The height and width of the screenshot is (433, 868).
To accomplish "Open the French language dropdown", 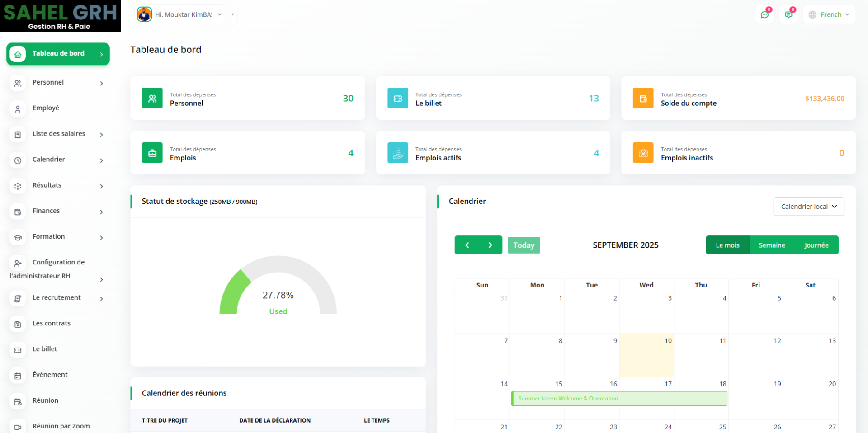I will pyautogui.click(x=829, y=14).
